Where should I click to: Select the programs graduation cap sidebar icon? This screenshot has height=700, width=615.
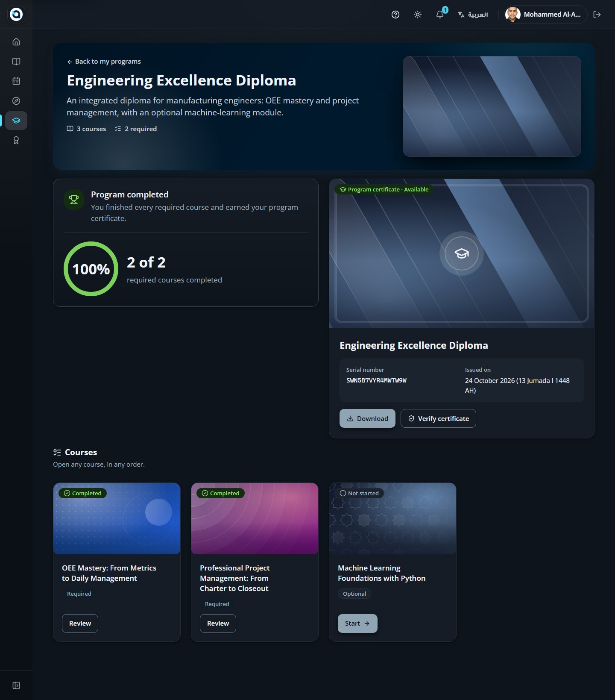pos(16,121)
